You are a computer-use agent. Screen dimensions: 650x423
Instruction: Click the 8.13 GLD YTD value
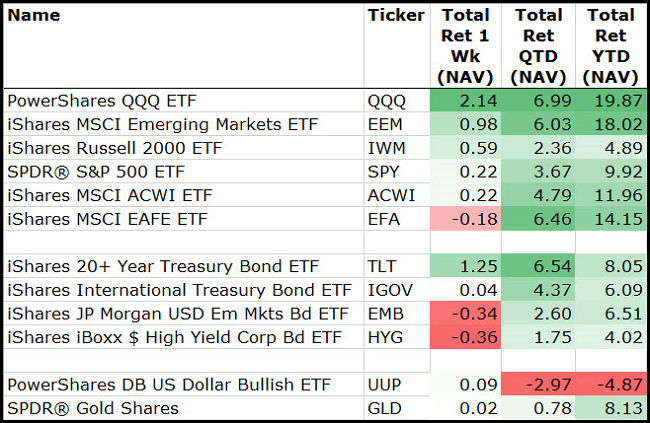(x=611, y=409)
